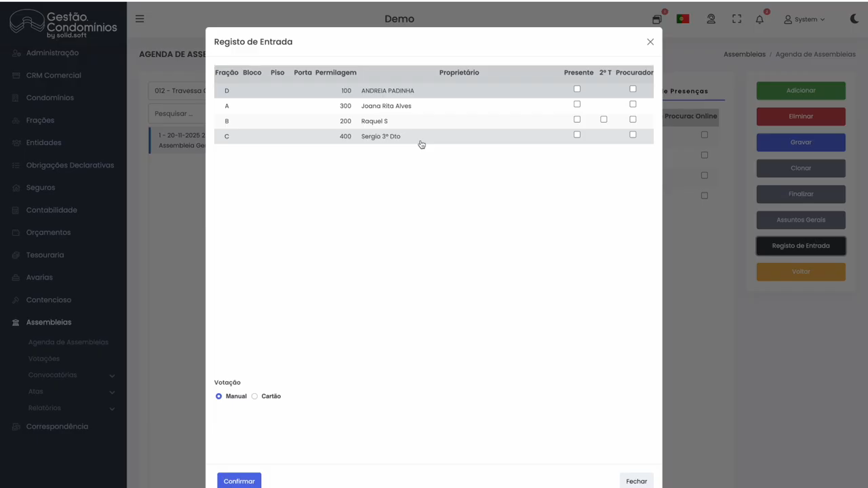
Task: Click the Portuguese flag language icon
Action: 683,19
